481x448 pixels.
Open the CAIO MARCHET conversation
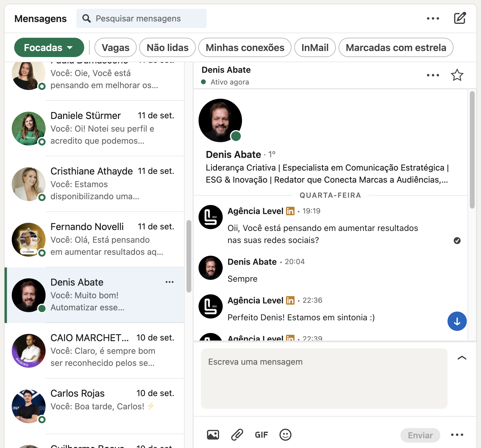coord(94,351)
